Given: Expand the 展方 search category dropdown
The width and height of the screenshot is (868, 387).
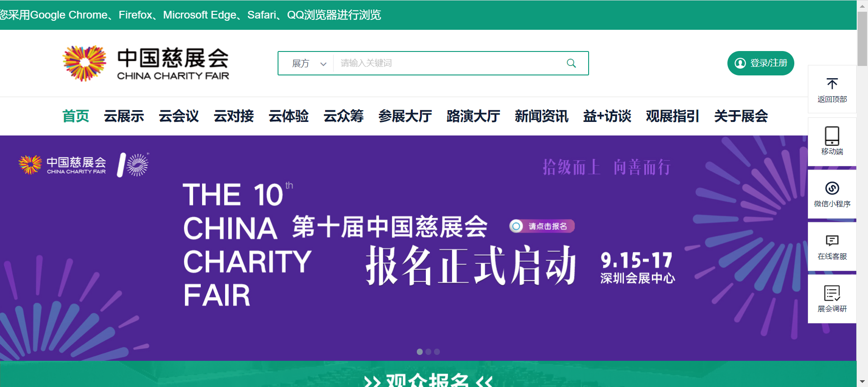Looking at the screenshot, I should pyautogui.click(x=309, y=64).
